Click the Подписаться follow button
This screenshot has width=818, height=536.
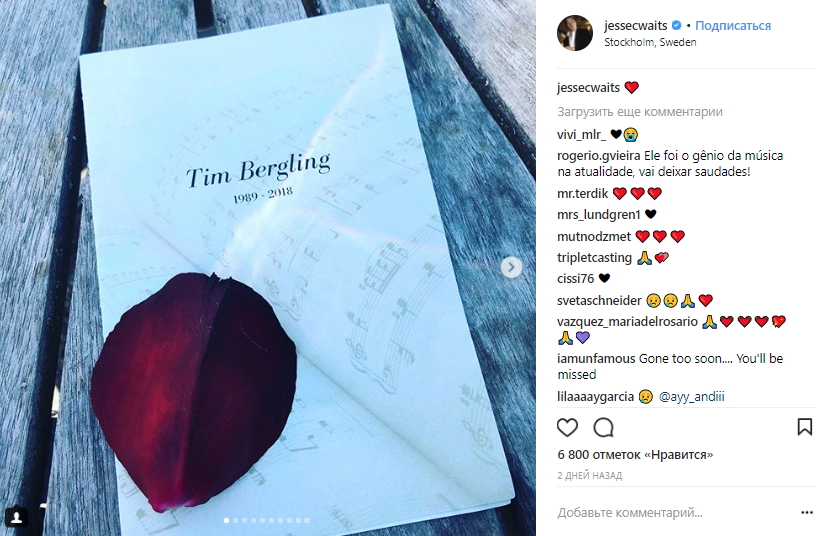(733, 26)
